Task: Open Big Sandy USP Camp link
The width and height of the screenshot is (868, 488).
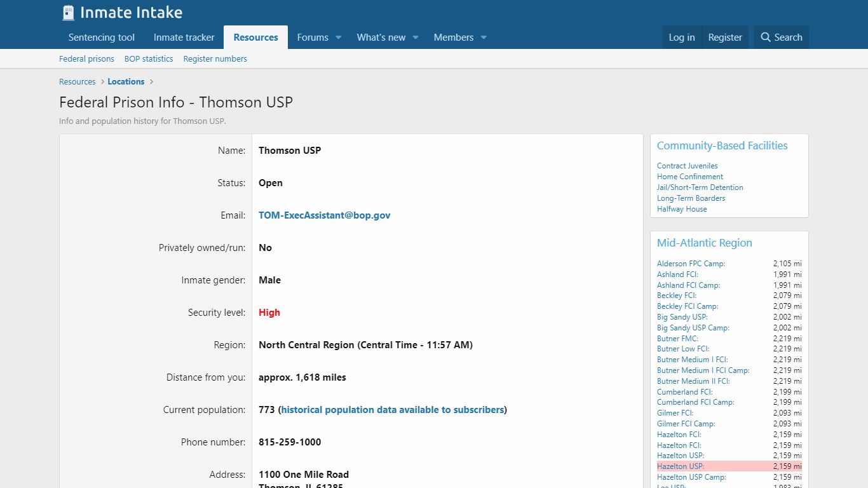Action: pos(693,328)
